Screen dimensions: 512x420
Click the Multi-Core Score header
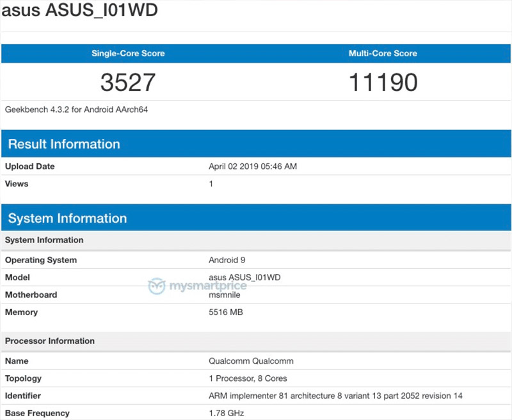pyautogui.click(x=383, y=53)
